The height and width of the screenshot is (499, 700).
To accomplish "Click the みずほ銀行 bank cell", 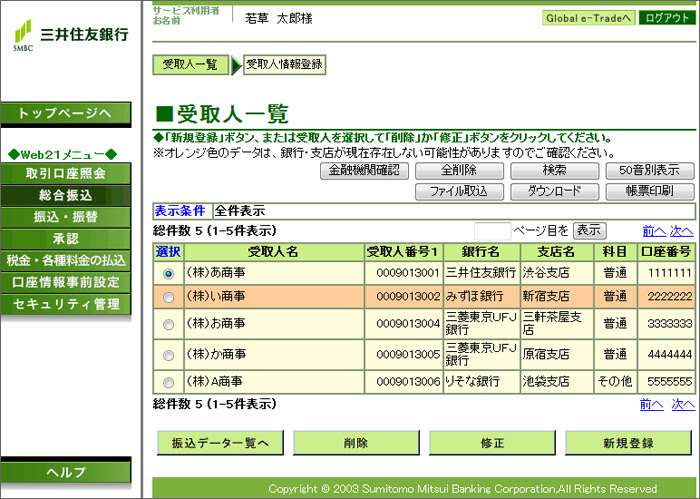I will tap(481, 297).
